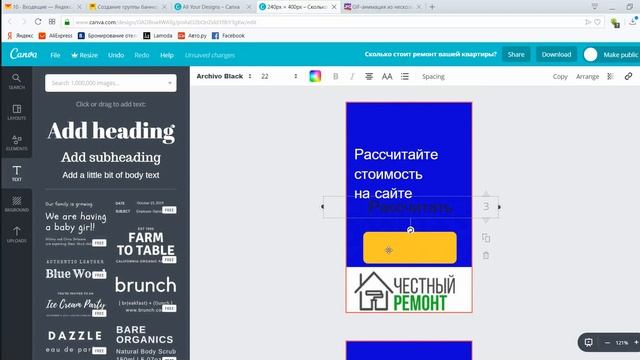Open the Arrange menu
The height and width of the screenshot is (360, 640).
587,76
